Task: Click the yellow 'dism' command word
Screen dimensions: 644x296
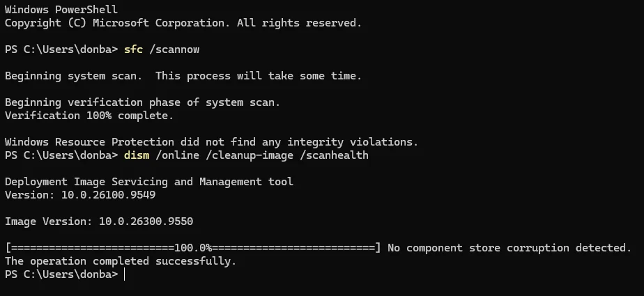Action: pos(137,155)
